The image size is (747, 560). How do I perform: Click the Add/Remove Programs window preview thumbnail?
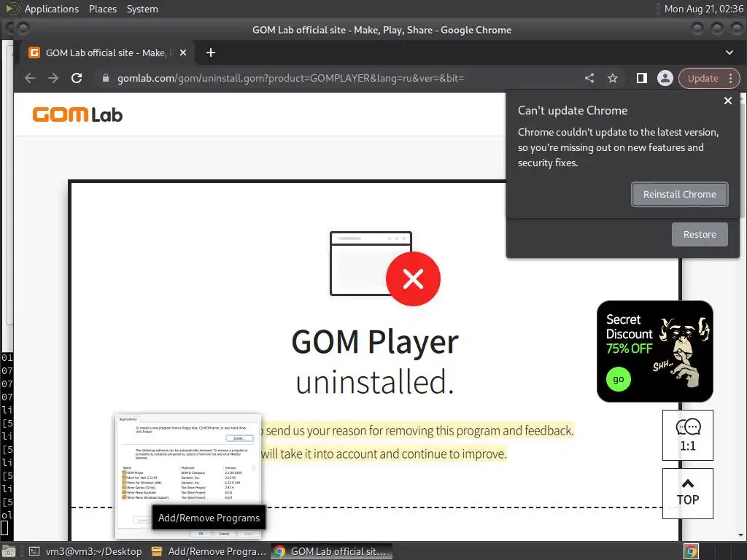(x=188, y=476)
